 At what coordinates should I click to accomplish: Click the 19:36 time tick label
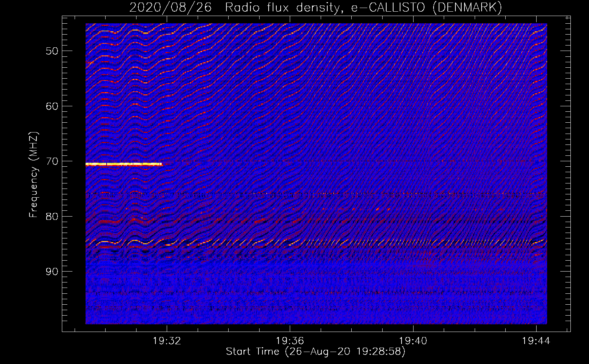pyautogui.click(x=290, y=341)
